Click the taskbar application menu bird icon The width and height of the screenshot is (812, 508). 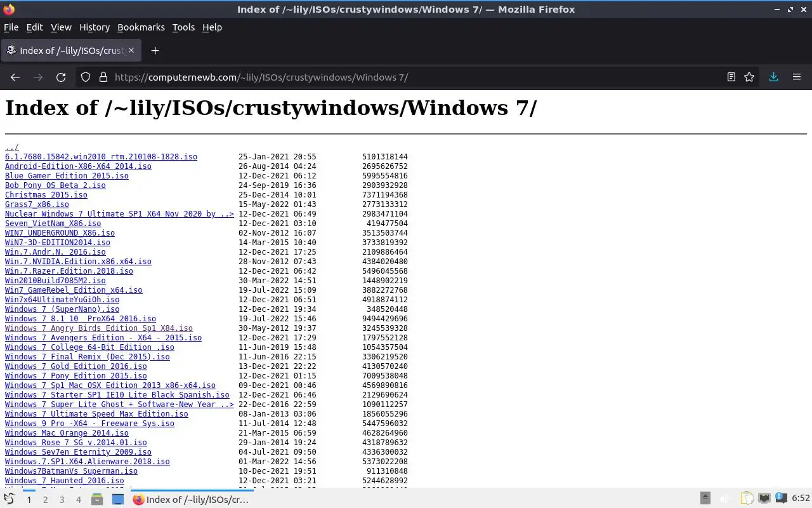[10, 499]
